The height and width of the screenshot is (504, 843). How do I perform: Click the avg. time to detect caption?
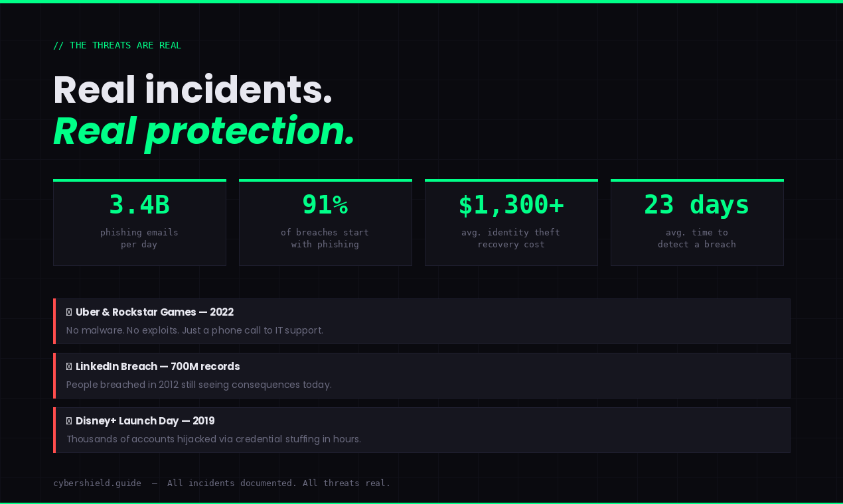coord(697,238)
